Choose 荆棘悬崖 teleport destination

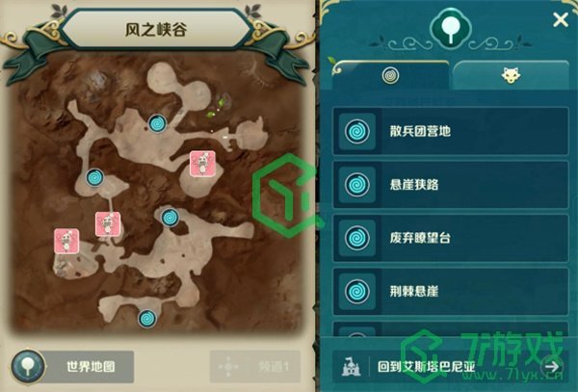451,292
